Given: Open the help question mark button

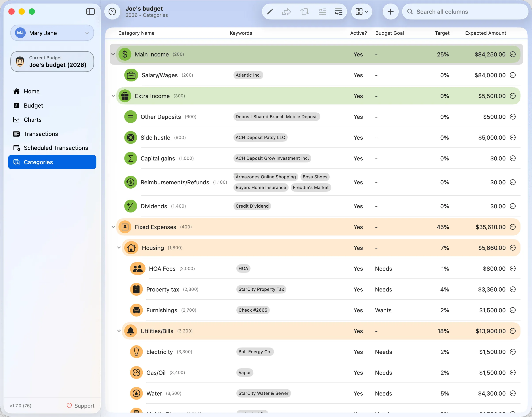Looking at the screenshot, I should point(112,12).
